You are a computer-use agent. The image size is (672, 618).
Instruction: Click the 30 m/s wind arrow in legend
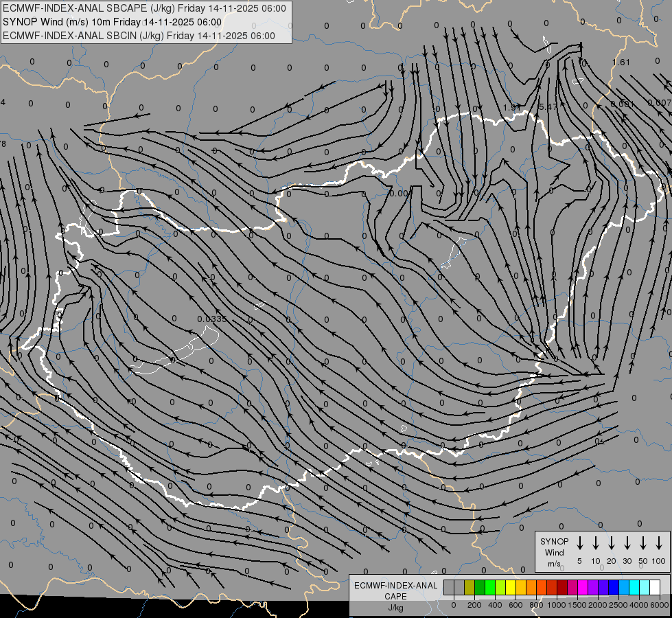627,543
